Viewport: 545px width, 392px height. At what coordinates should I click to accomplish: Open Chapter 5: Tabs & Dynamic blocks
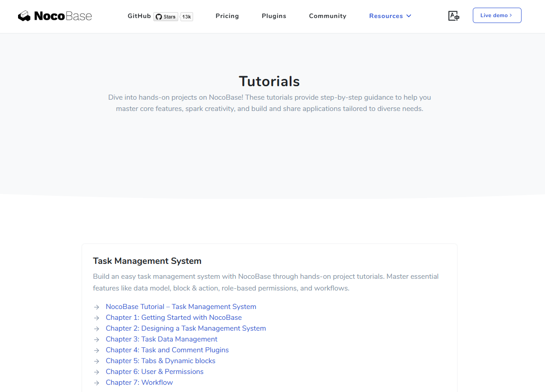(161, 361)
